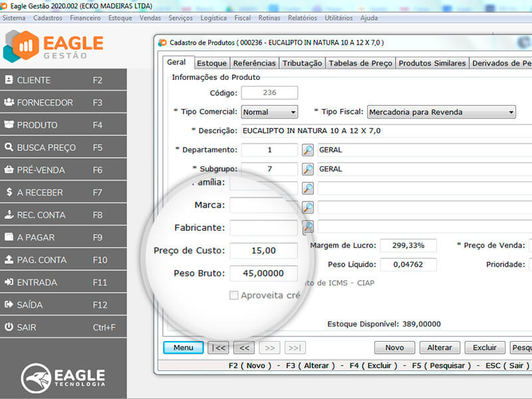Open the FORNECEDOR sidebar shortcut
532x399 pixels.
point(63,102)
